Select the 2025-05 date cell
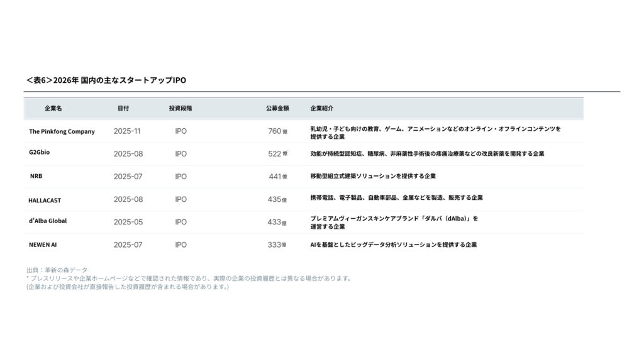This screenshot has width=644, height=362. tap(127, 222)
